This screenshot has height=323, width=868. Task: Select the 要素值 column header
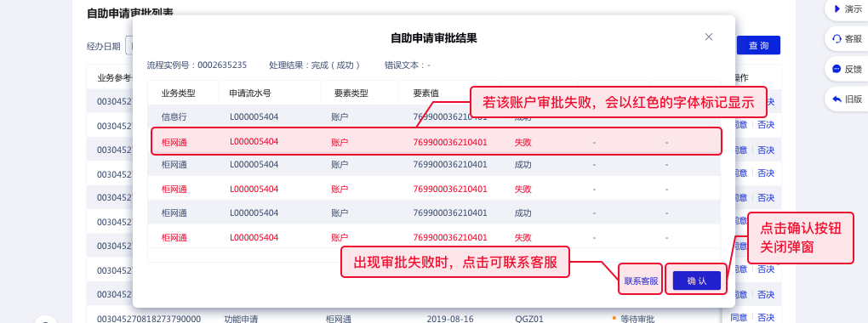pyautogui.click(x=425, y=93)
